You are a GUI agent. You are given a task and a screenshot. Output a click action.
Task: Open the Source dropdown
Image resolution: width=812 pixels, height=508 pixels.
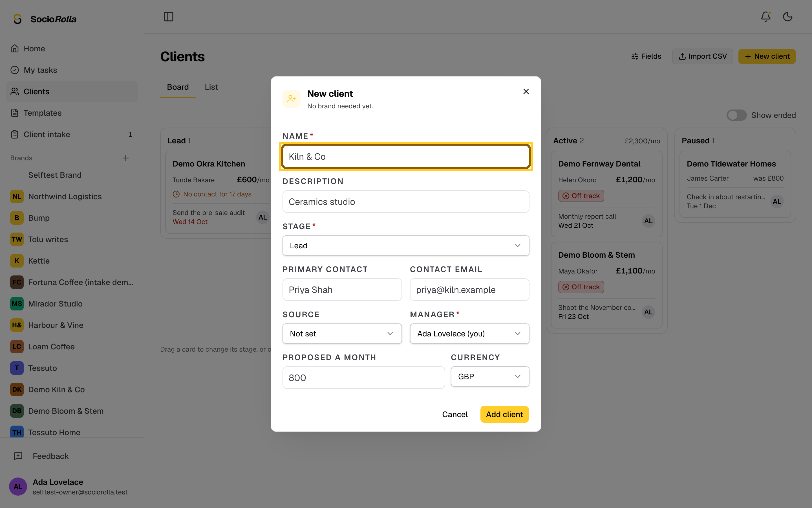click(342, 334)
